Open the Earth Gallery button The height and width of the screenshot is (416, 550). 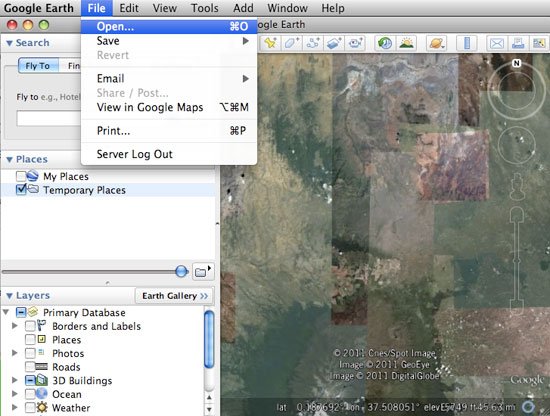tap(174, 296)
